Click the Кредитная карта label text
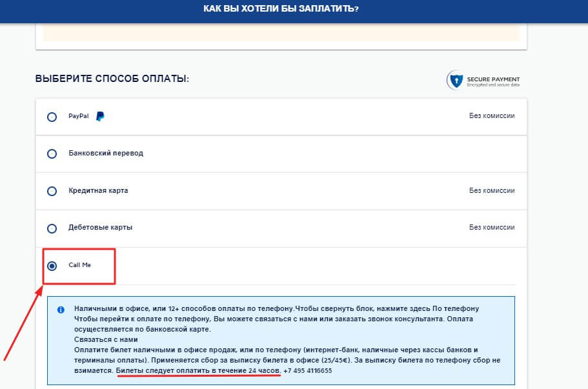 [98, 191]
